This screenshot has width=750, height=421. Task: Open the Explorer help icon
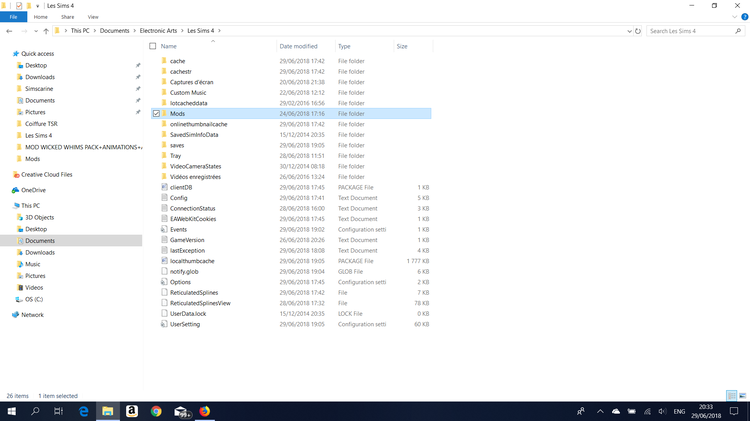745,17
